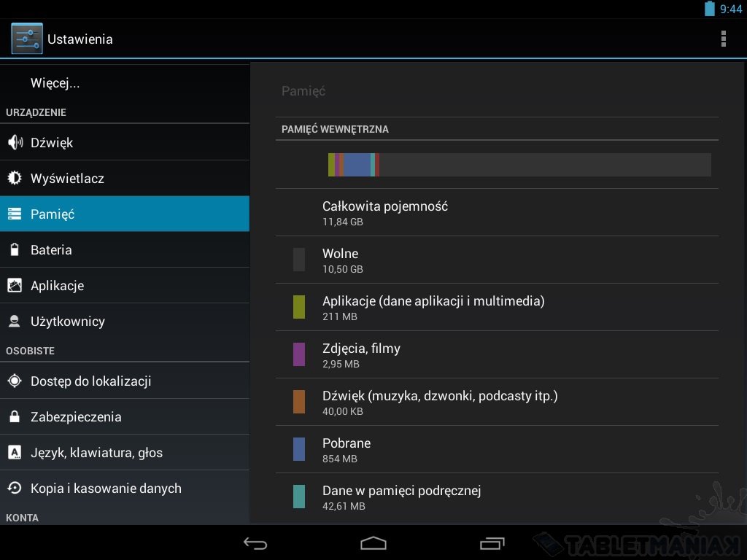Open Język, klawiatura, głos settings
Viewport: 747px width, 560px height.
[x=125, y=452]
